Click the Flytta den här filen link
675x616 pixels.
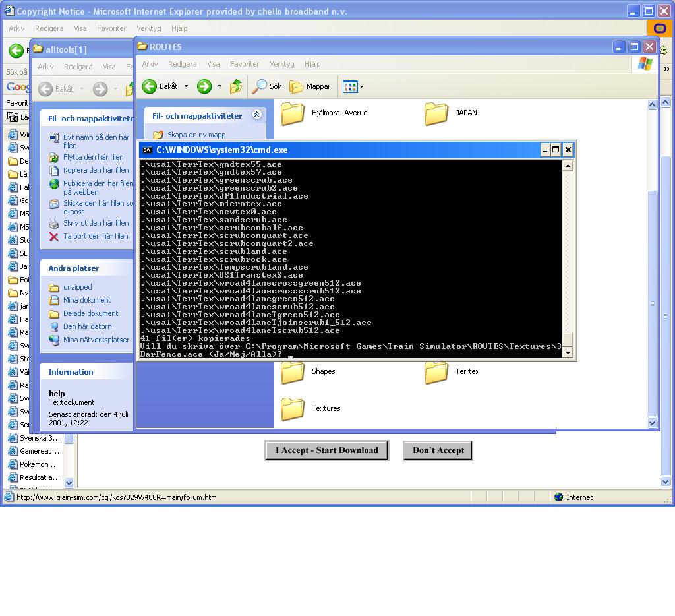(94, 157)
